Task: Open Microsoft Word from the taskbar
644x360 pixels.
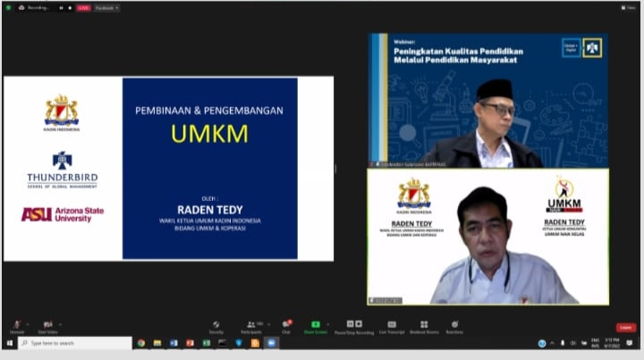Action: 174,343
